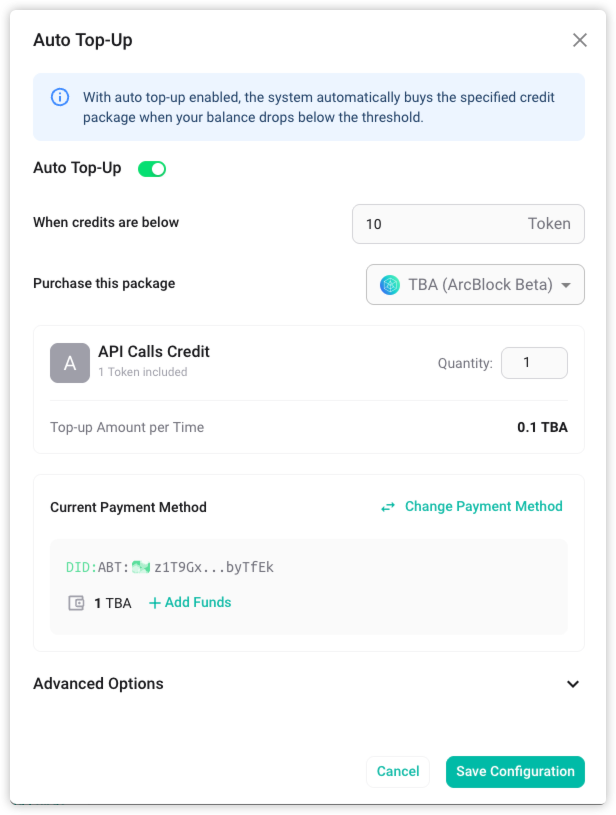616x815 pixels.
Task: Click the dropdown arrow on the package selector
Action: (x=564, y=284)
